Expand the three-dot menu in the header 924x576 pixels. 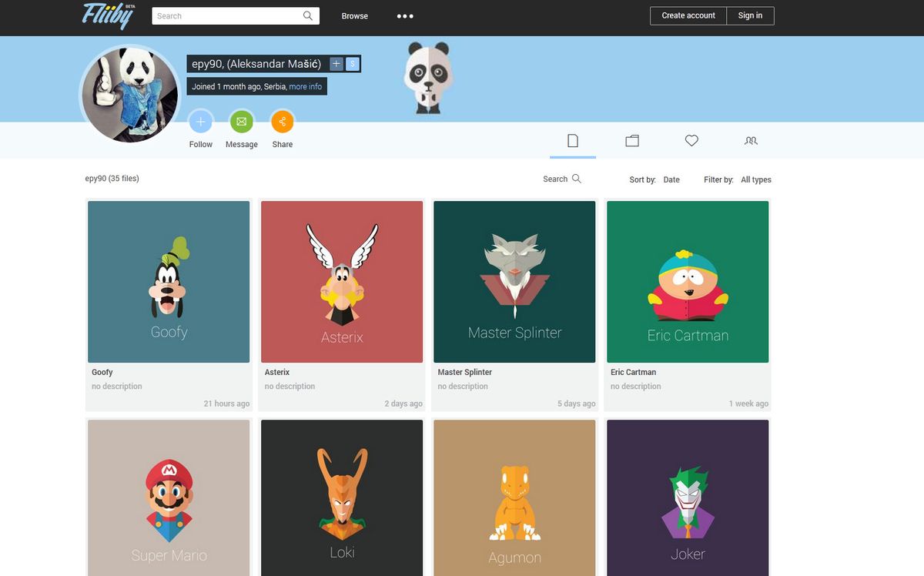click(404, 15)
